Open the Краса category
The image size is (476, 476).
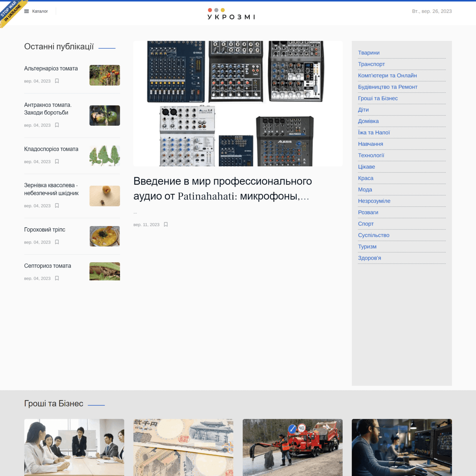point(366,178)
